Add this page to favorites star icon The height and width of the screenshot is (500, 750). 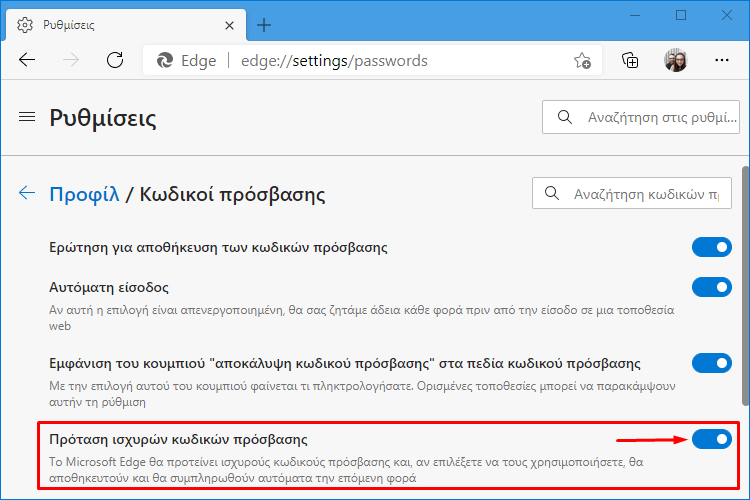coord(582,61)
